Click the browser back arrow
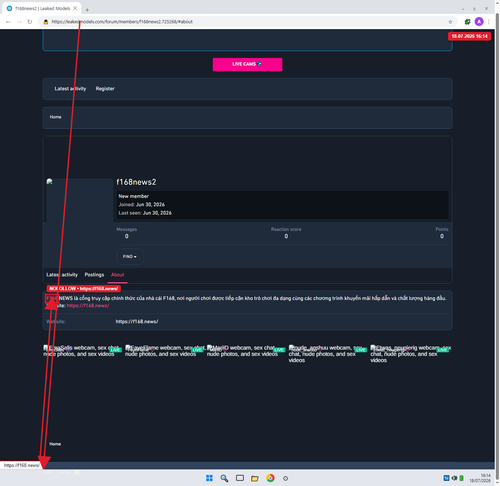 [8, 22]
